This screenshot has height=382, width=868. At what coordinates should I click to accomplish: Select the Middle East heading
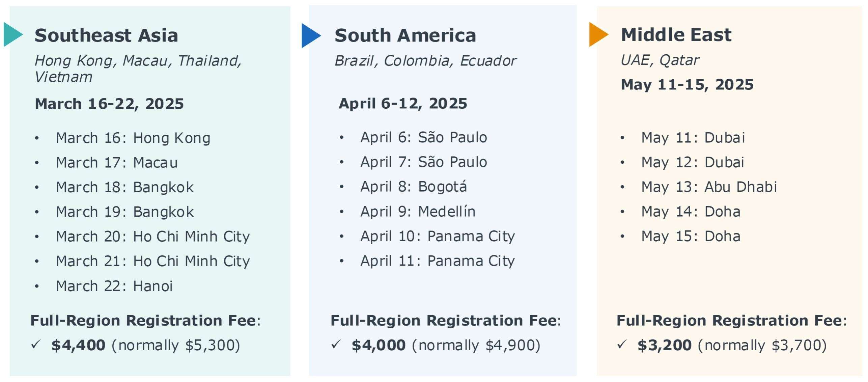click(x=676, y=35)
